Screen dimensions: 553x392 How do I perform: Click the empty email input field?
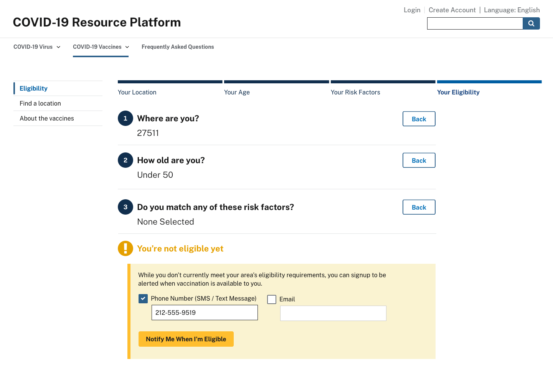[333, 313]
